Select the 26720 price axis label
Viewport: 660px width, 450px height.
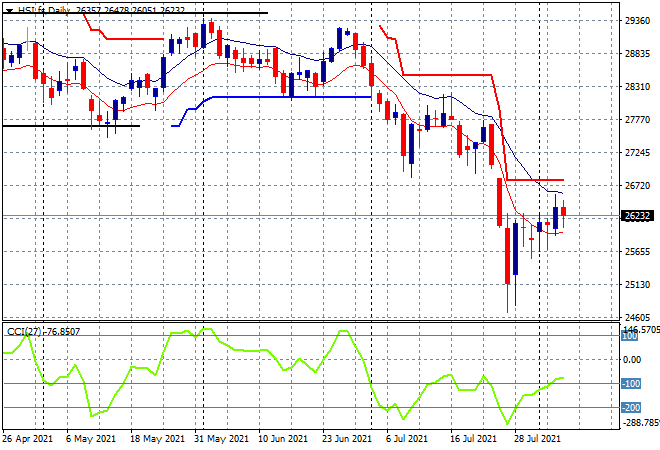point(637,186)
